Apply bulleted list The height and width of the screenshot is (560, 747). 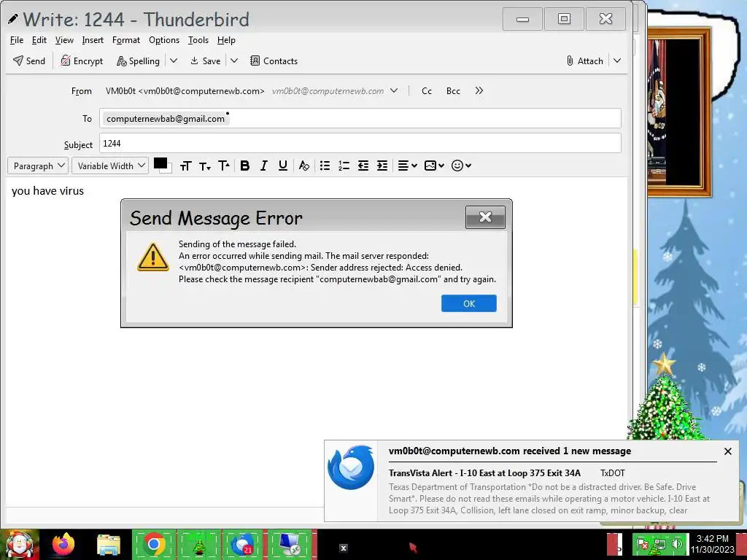coord(325,166)
